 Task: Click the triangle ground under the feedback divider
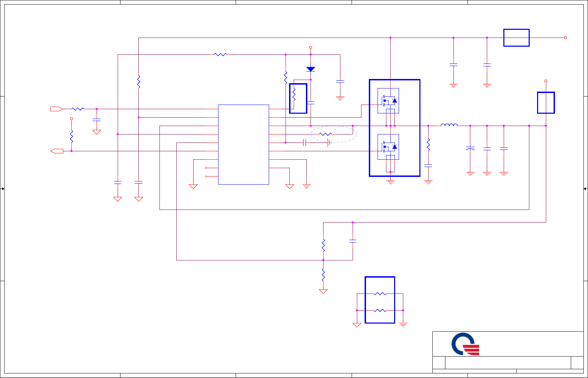(x=323, y=291)
